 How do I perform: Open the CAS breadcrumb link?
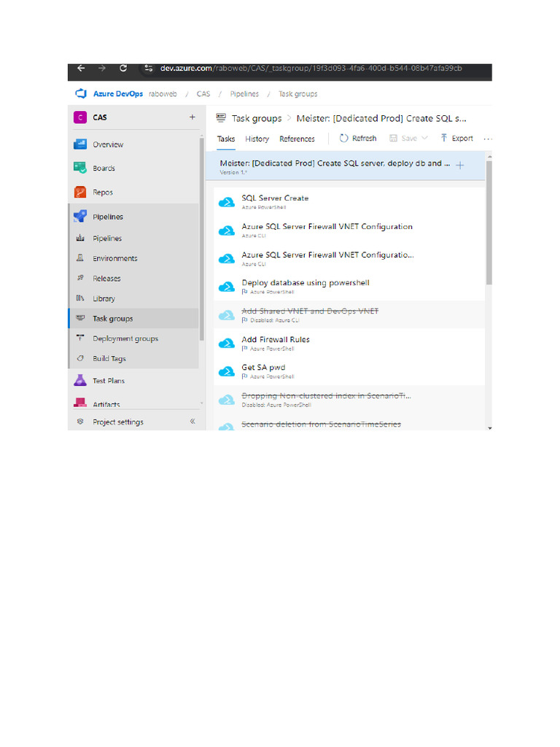pyautogui.click(x=203, y=94)
